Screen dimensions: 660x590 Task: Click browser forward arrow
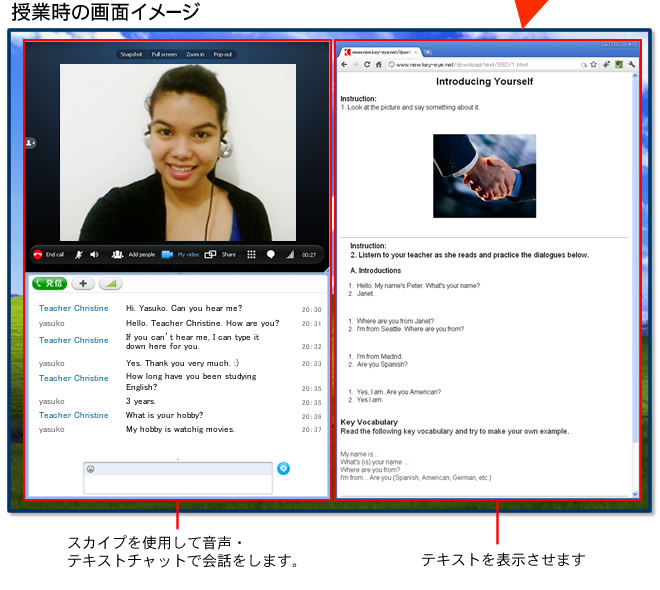(356, 64)
